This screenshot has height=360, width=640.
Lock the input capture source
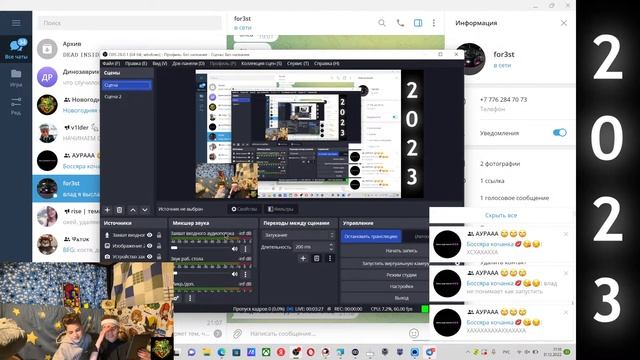click(159, 235)
